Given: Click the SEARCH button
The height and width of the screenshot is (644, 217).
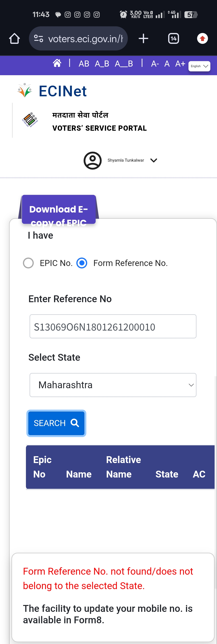Looking at the screenshot, I should tap(56, 423).
